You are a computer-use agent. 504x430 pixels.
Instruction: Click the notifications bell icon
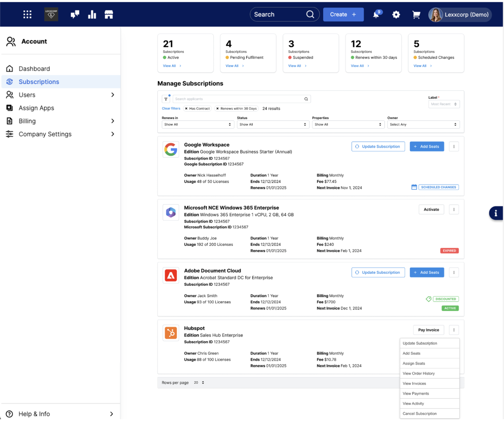pos(376,15)
